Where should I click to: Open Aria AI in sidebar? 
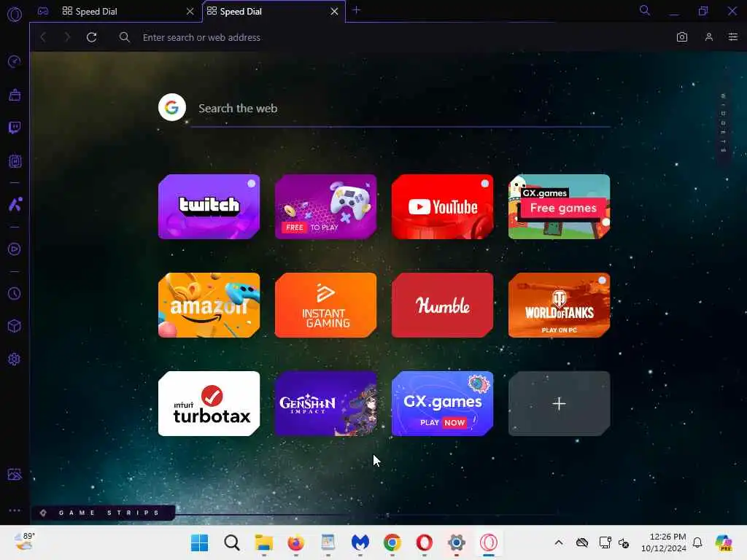point(15,204)
